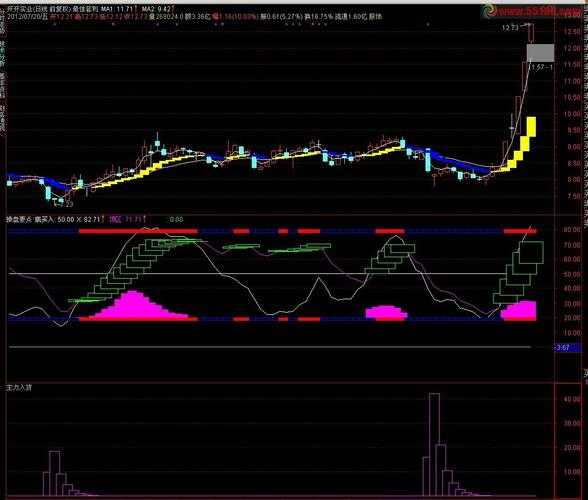Click the last red candlestick marked 12.73
Image resolution: width=588 pixels, height=500 pixels.
coord(531,33)
